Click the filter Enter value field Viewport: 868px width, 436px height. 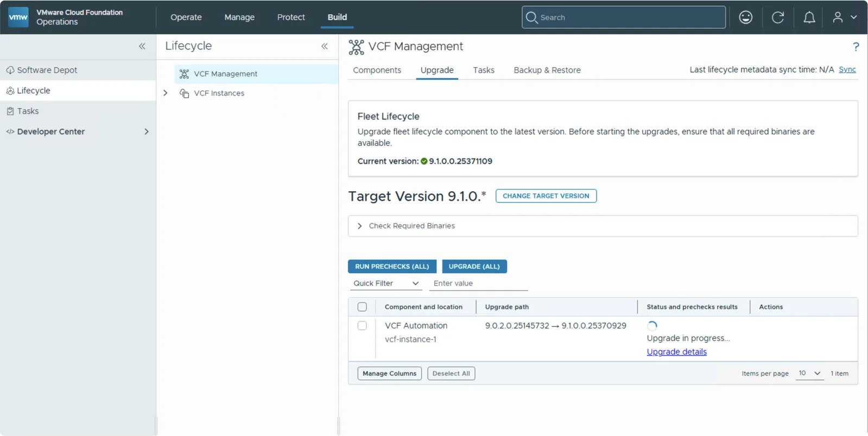478,283
